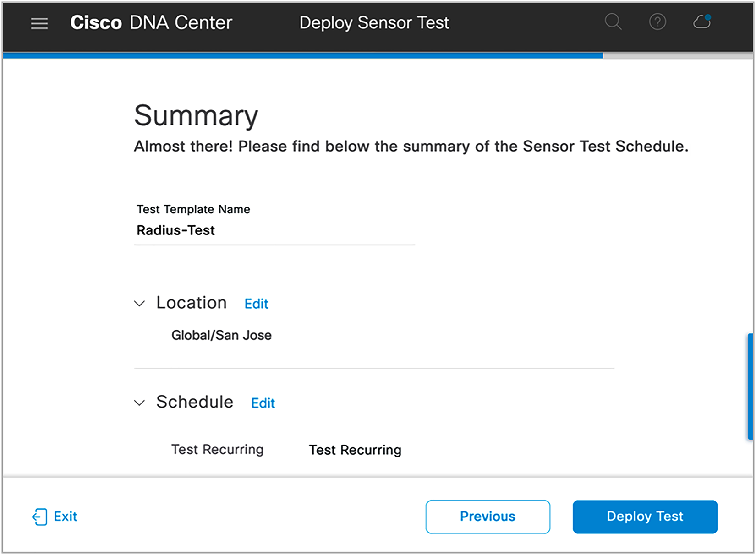Image resolution: width=756 pixels, height=555 pixels.
Task: Go back with the Previous button
Action: (488, 517)
